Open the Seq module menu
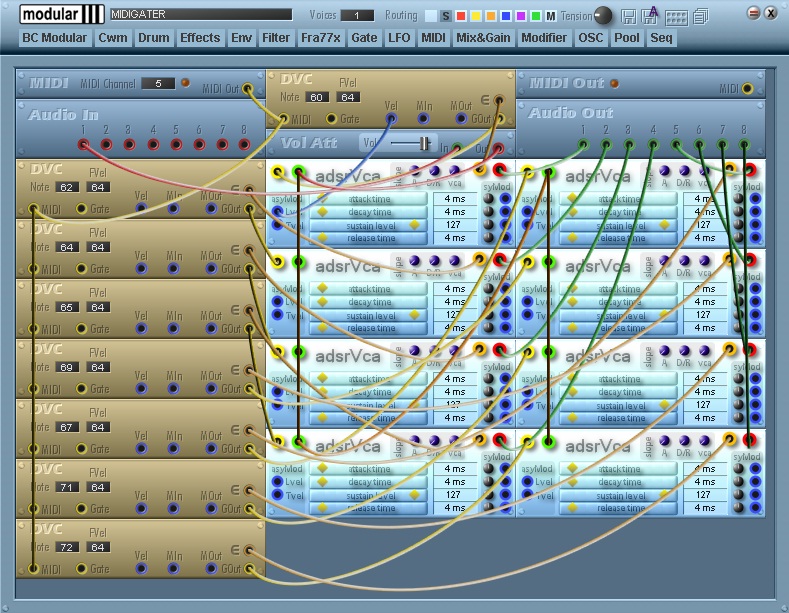 click(661, 38)
